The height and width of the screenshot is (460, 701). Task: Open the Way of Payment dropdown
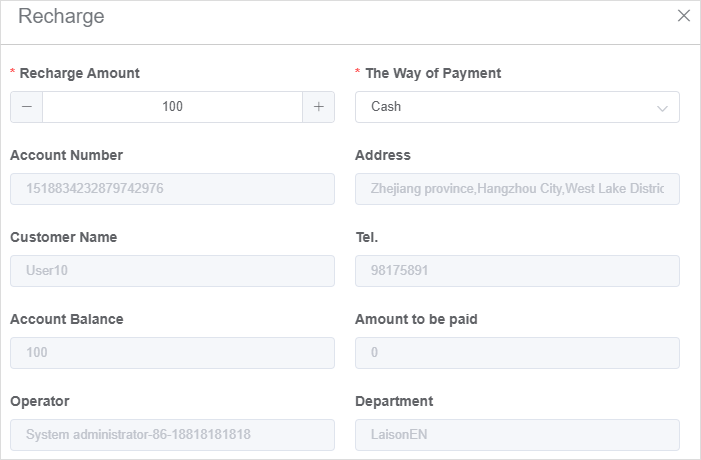(x=517, y=107)
